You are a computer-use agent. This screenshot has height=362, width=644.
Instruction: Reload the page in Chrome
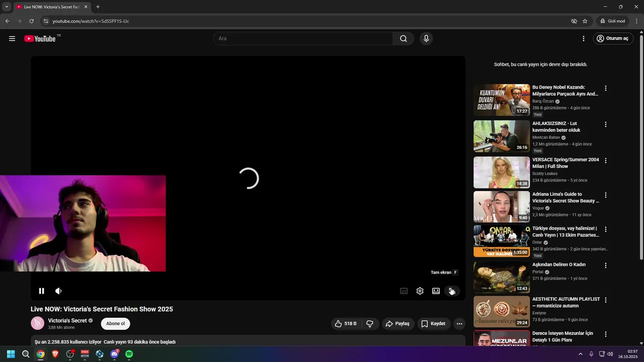pos(31,21)
